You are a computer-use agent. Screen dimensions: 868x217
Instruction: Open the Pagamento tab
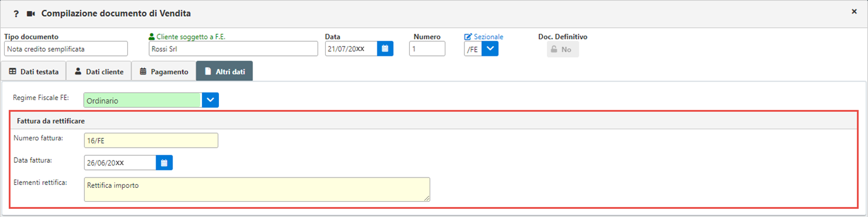(164, 72)
